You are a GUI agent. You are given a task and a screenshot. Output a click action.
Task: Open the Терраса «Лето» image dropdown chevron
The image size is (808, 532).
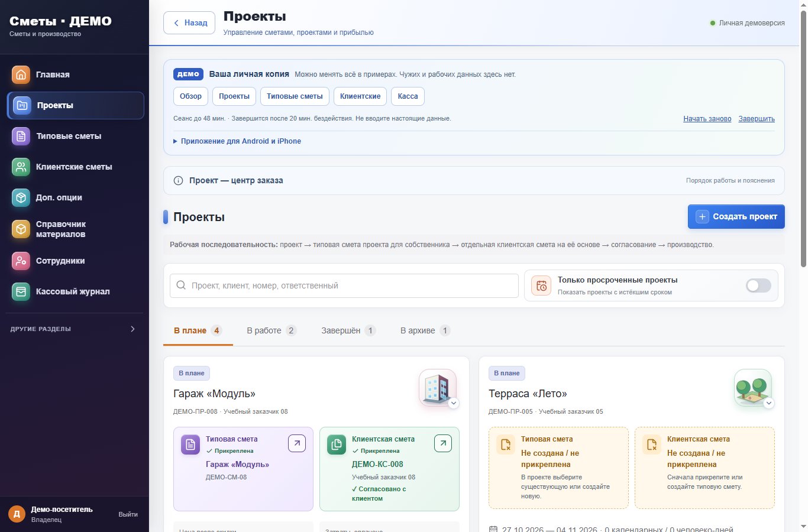pyautogui.click(x=769, y=403)
